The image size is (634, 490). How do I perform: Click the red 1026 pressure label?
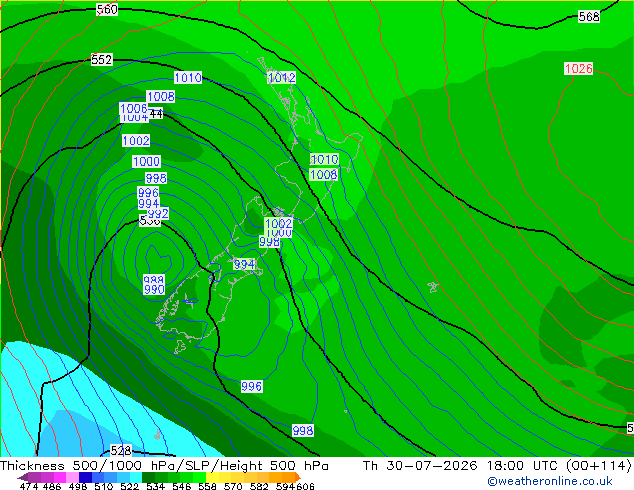(x=578, y=68)
